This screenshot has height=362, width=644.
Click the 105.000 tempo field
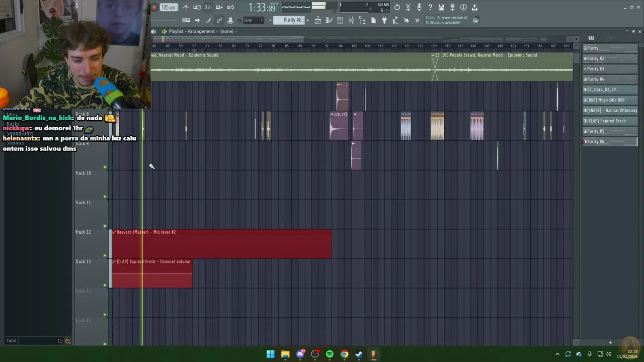169,7
